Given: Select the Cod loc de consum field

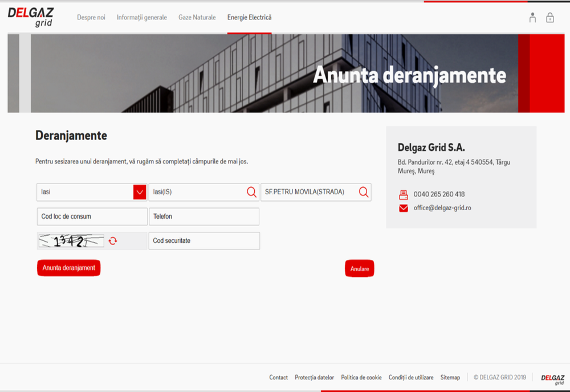Looking at the screenshot, I should [91, 217].
